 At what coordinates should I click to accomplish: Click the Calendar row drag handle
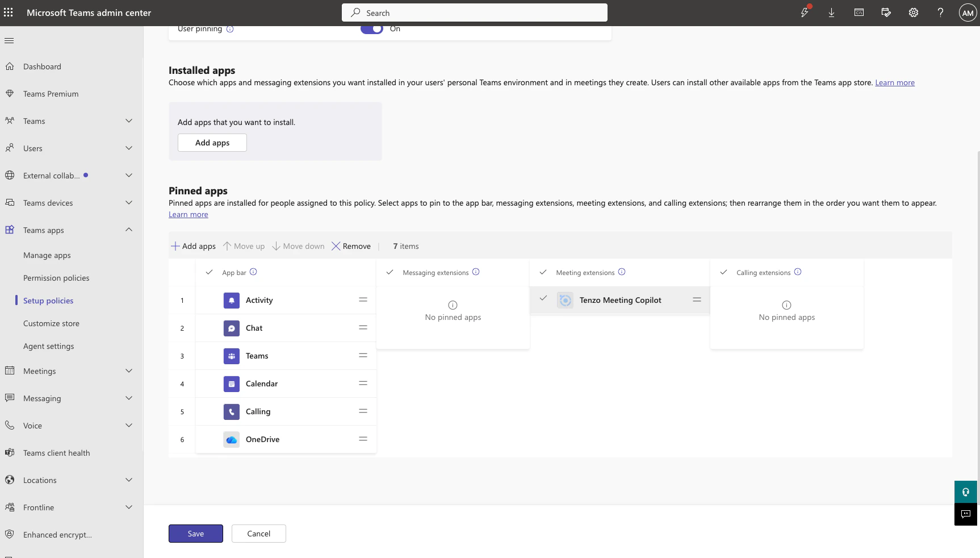coord(363,383)
